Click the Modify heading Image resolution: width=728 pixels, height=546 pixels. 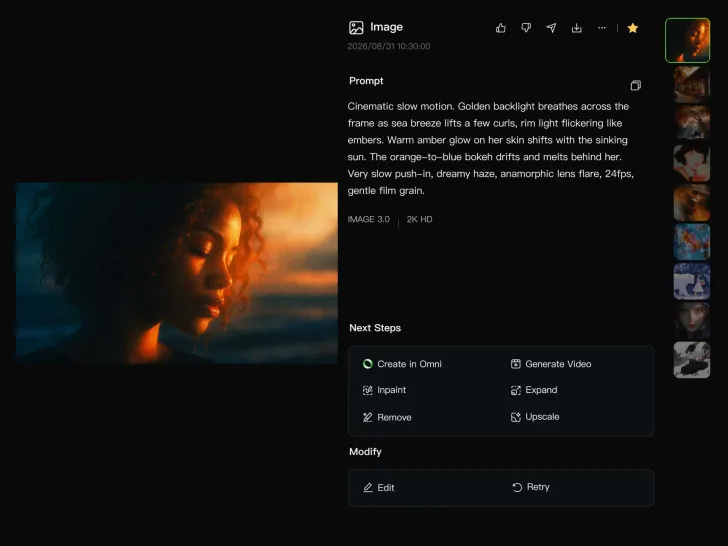[365, 452]
